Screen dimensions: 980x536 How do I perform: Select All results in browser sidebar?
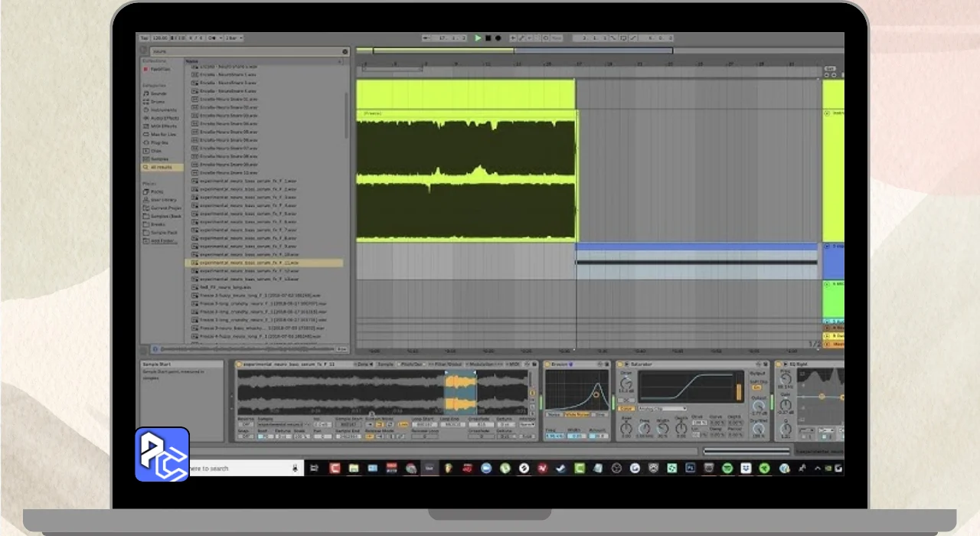click(162, 167)
